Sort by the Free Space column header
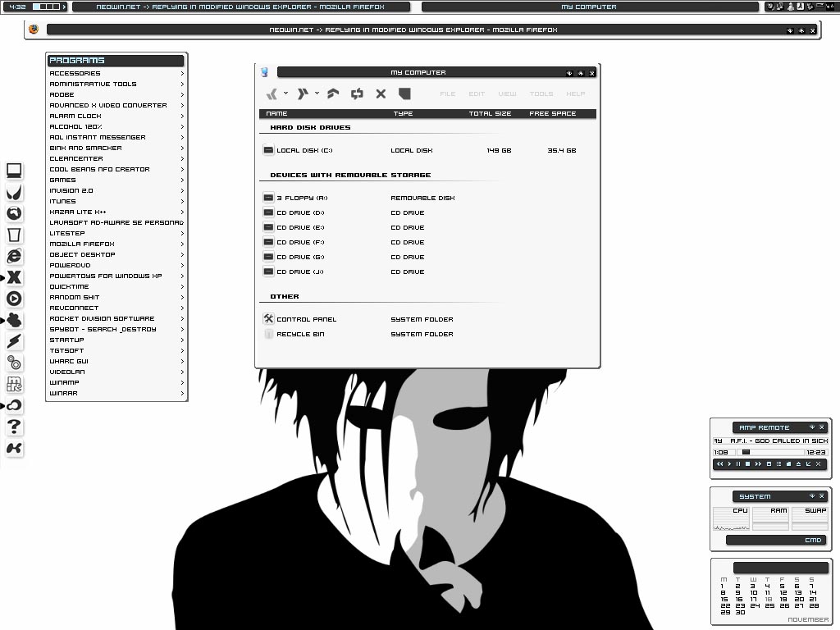The image size is (840, 630). [552, 113]
